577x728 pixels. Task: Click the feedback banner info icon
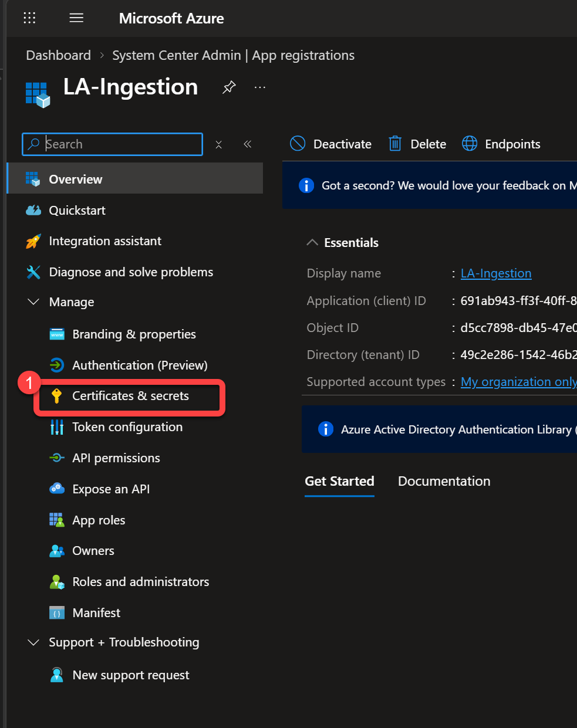coord(306,185)
